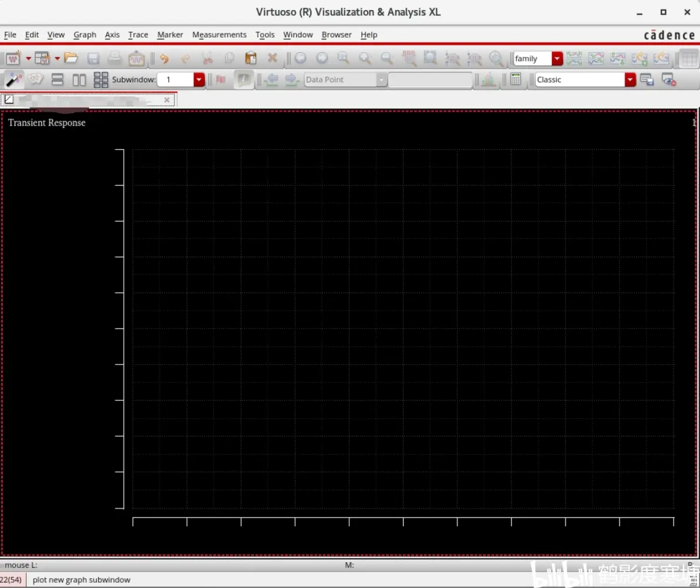
Task: Arrange subwindows in side-by-side layout
Action: [x=79, y=79]
